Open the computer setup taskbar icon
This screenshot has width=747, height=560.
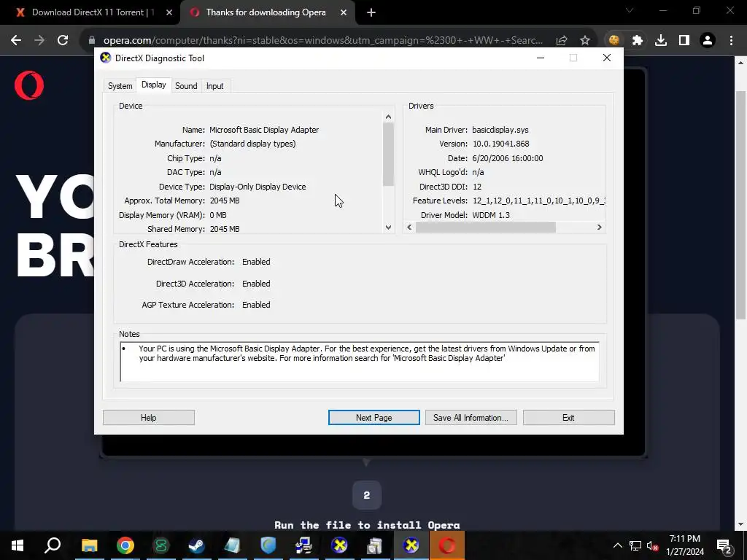[x=303, y=545]
